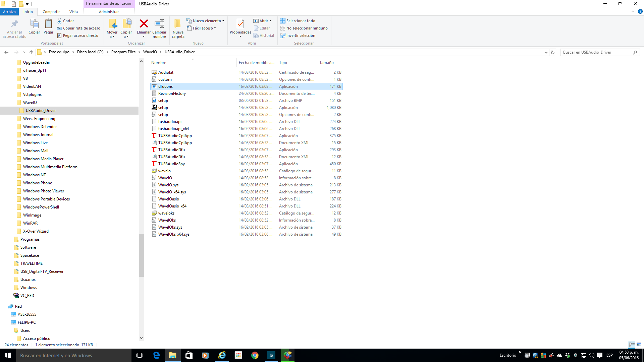Image resolution: width=644 pixels, height=362 pixels.
Task: Go up one folder level
Action: pyautogui.click(x=31, y=52)
